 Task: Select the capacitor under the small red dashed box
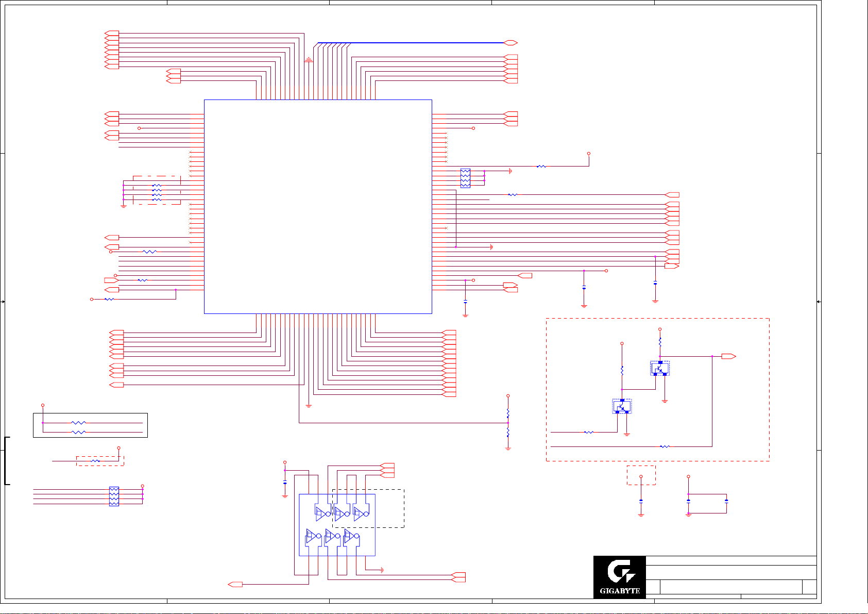coord(641,501)
